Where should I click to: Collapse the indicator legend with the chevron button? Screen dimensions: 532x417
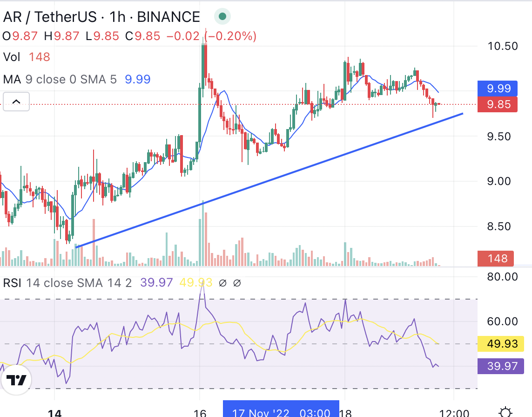[16, 101]
